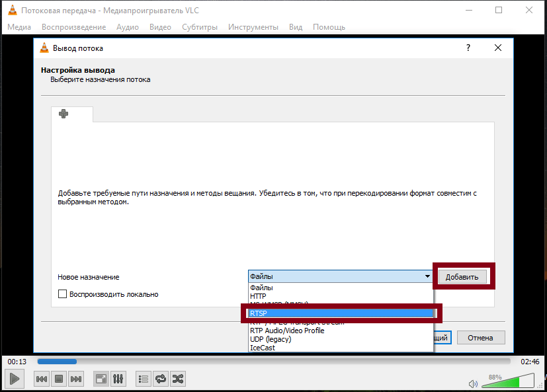Mute audio via speaker icon
This screenshot has width=547, height=392.
[473, 383]
